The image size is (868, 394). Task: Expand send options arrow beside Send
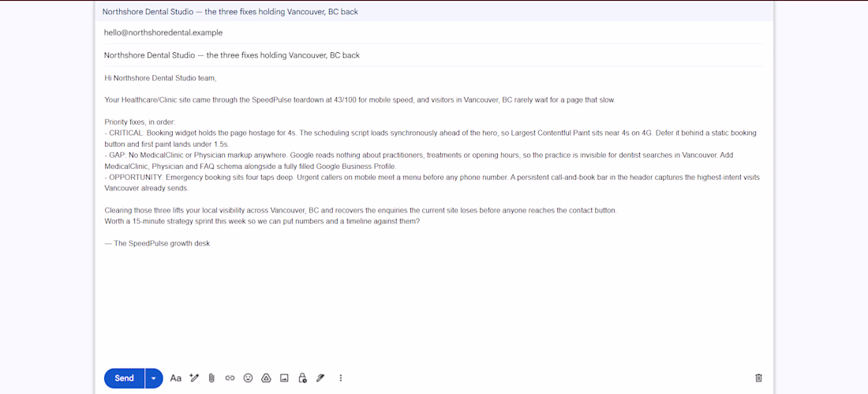tap(154, 378)
